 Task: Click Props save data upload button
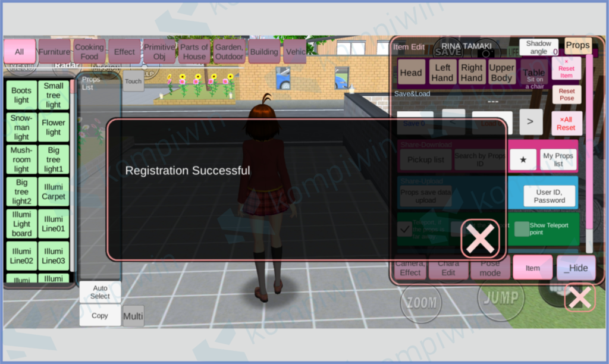[x=426, y=196]
